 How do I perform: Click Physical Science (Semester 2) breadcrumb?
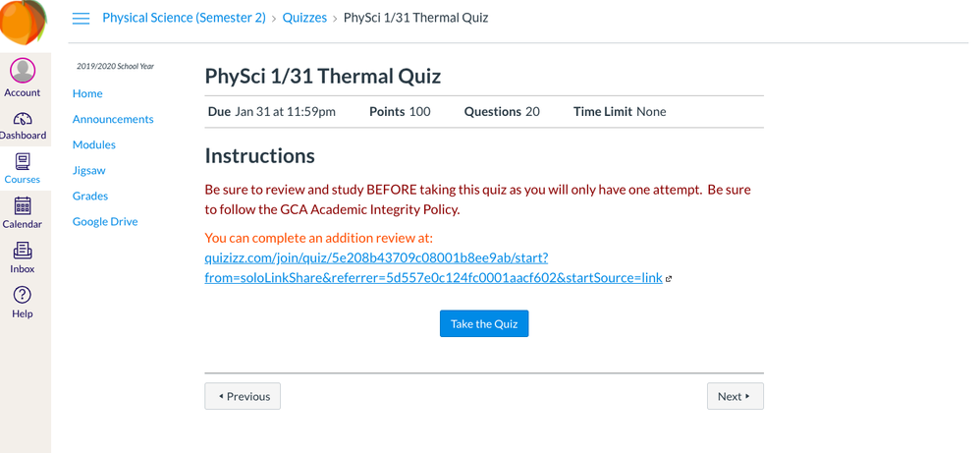coord(184,18)
